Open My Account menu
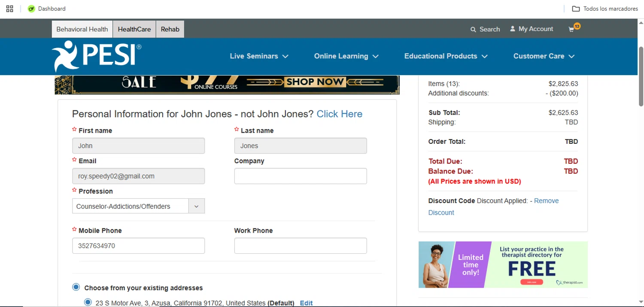Screen dimensions: 644x307 (532, 29)
